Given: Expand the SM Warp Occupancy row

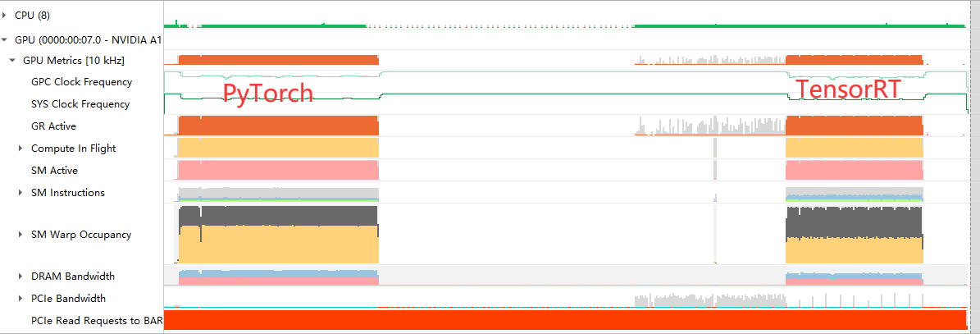Looking at the screenshot, I should 21,236.
